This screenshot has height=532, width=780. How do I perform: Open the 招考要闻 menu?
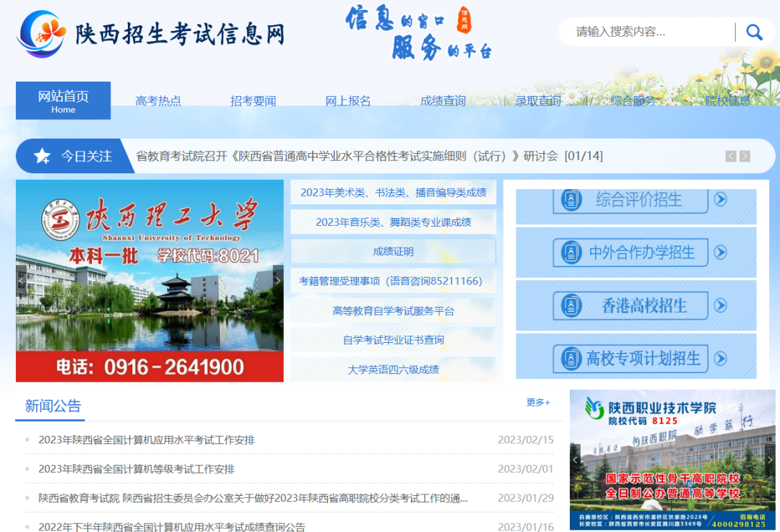[253, 101]
